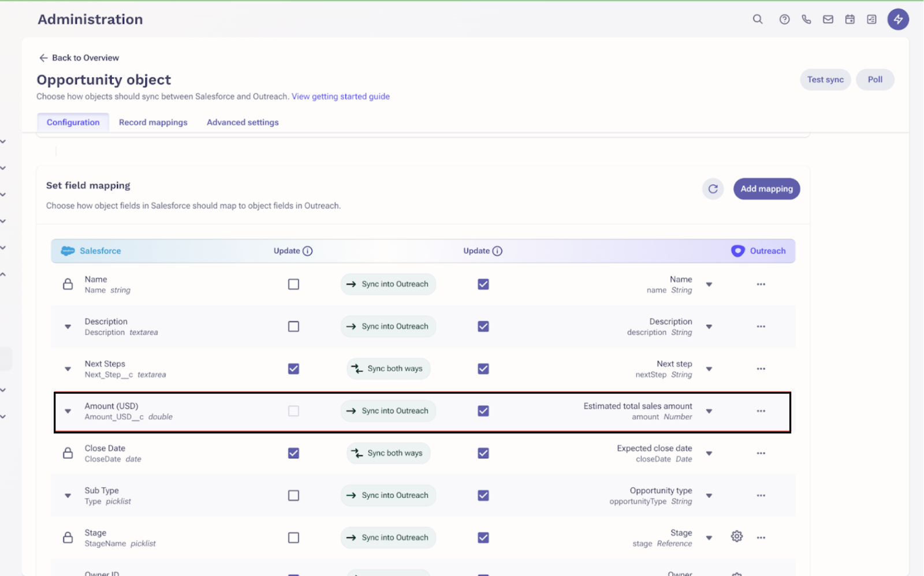Screen dimensions: 924x576
Task: Uncheck Salesforce Update box for Close Date
Action: [x=293, y=453]
